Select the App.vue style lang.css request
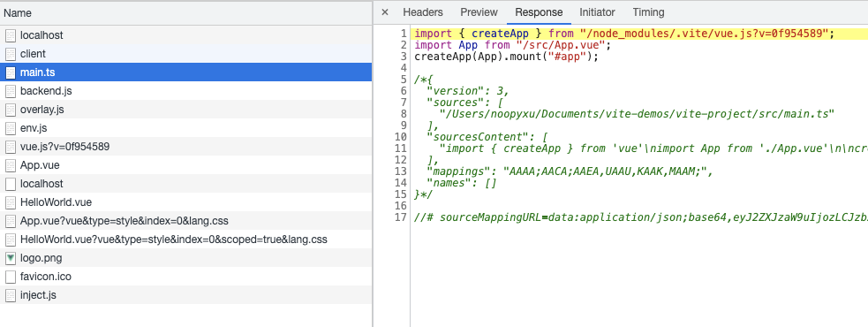This screenshot has width=868, height=327. click(x=186, y=221)
